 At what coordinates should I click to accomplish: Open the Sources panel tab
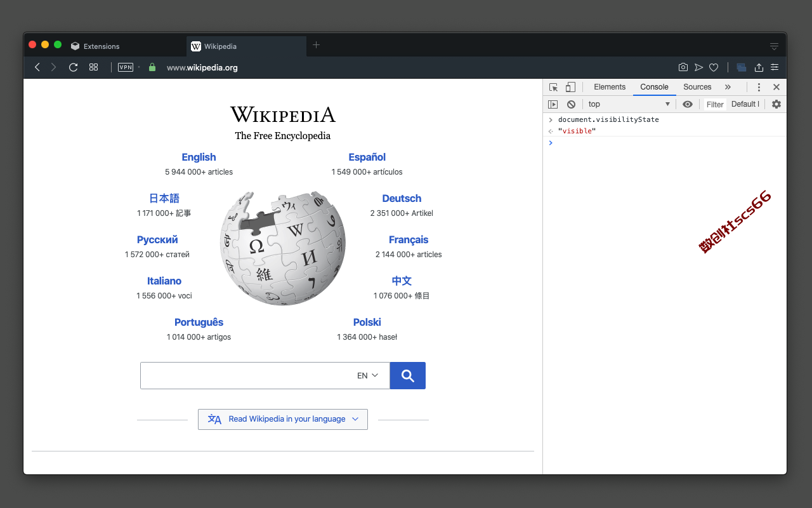tap(697, 87)
